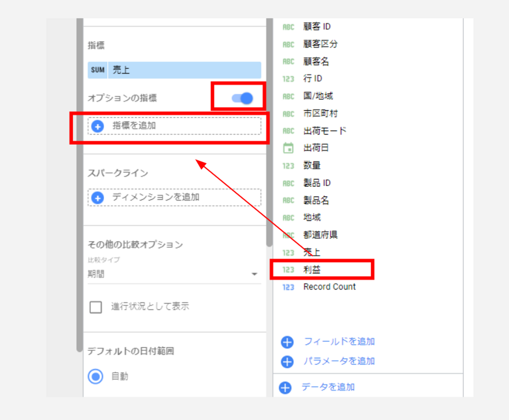Click the gray scrollbar at panel's left edge

point(80,185)
